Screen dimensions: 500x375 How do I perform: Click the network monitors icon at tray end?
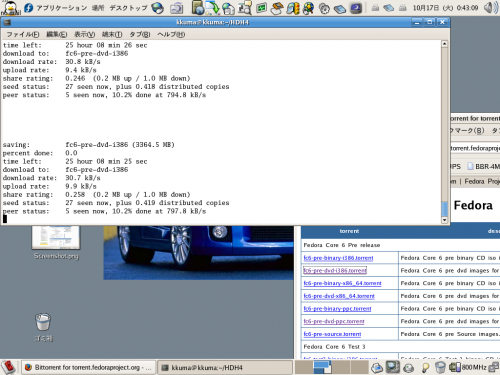pos(494,367)
